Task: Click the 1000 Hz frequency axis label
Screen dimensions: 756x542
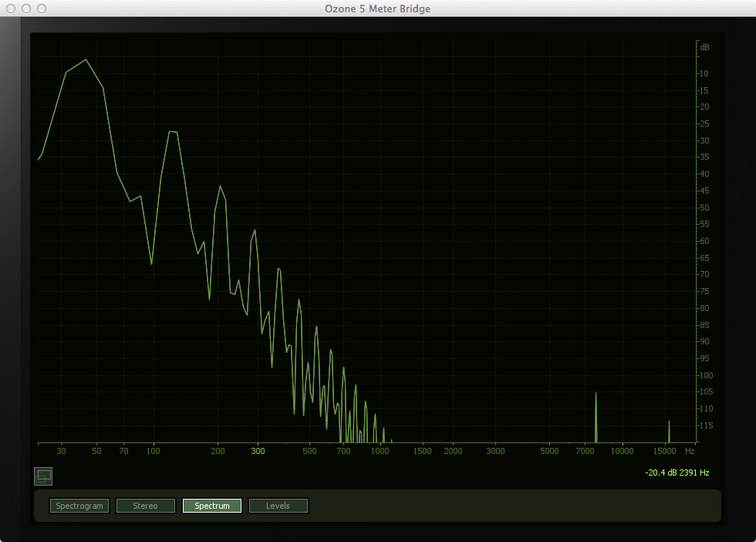Action: 380,451
